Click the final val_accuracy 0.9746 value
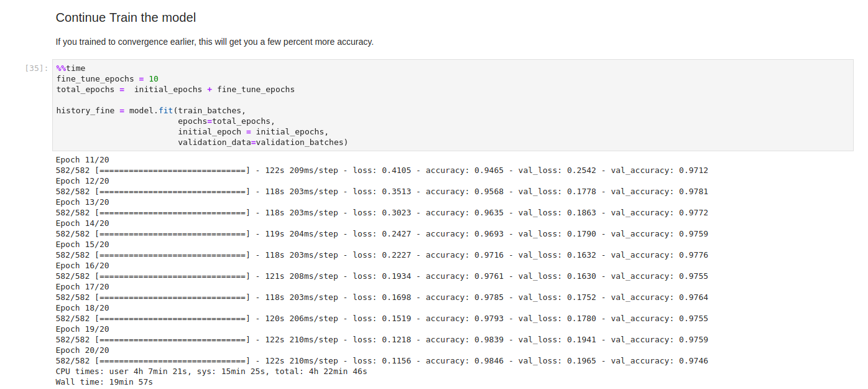The height and width of the screenshot is (389, 868). coord(693,361)
